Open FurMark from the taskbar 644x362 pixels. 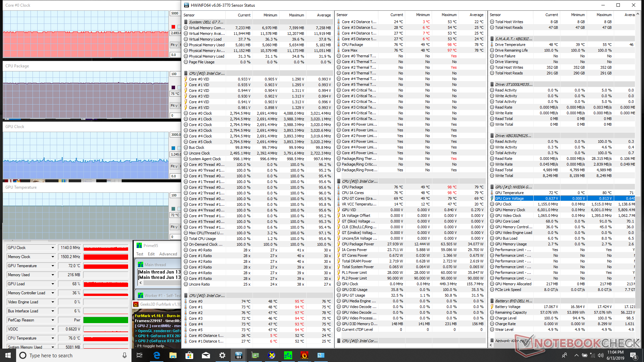coord(304,355)
